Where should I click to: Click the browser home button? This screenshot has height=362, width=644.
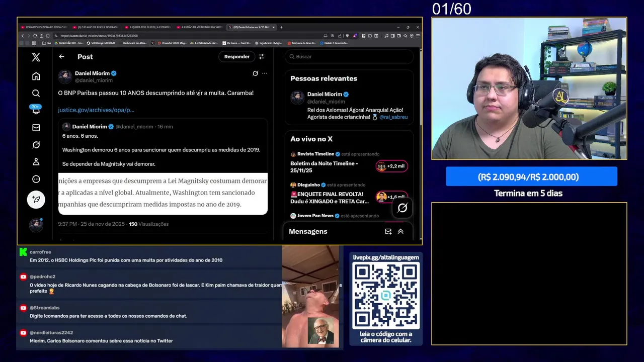41,36
